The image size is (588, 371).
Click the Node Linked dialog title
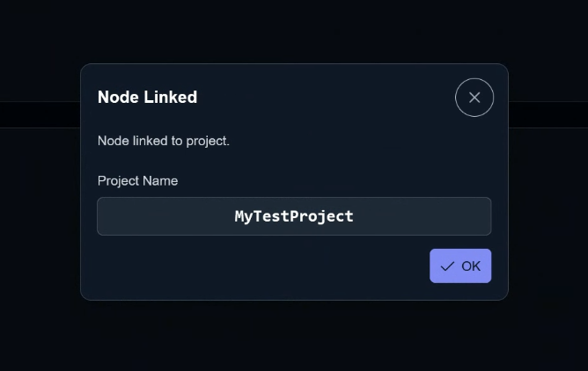click(147, 98)
